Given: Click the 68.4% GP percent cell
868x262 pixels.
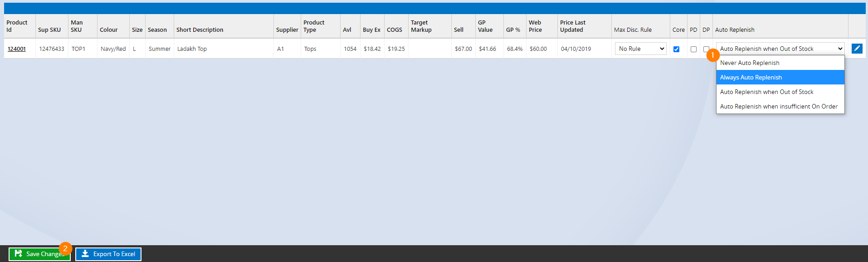Looking at the screenshot, I should tap(515, 49).
